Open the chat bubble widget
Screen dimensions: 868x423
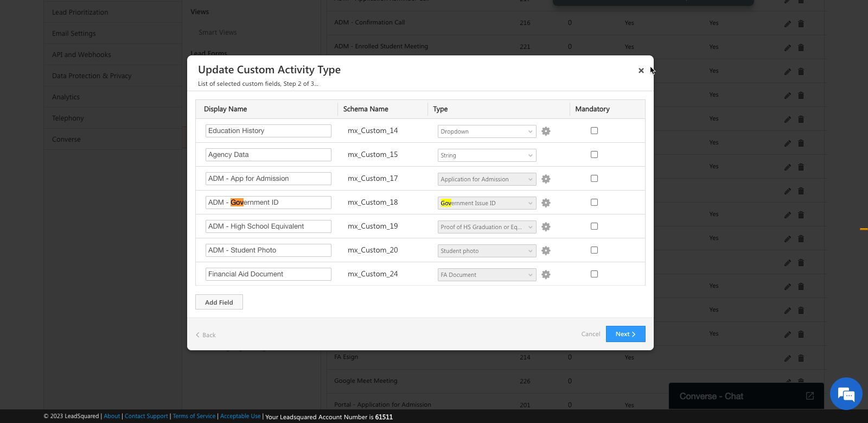[846, 394]
